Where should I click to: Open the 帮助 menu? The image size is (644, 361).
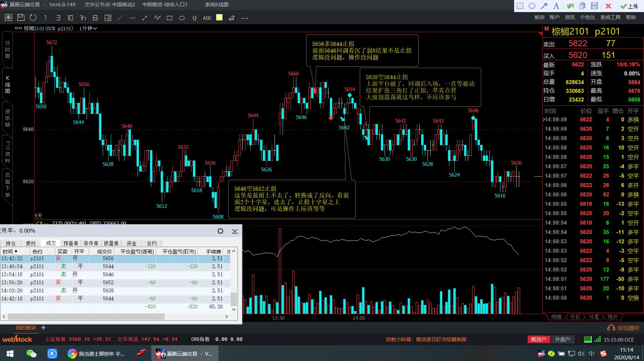(631, 17)
